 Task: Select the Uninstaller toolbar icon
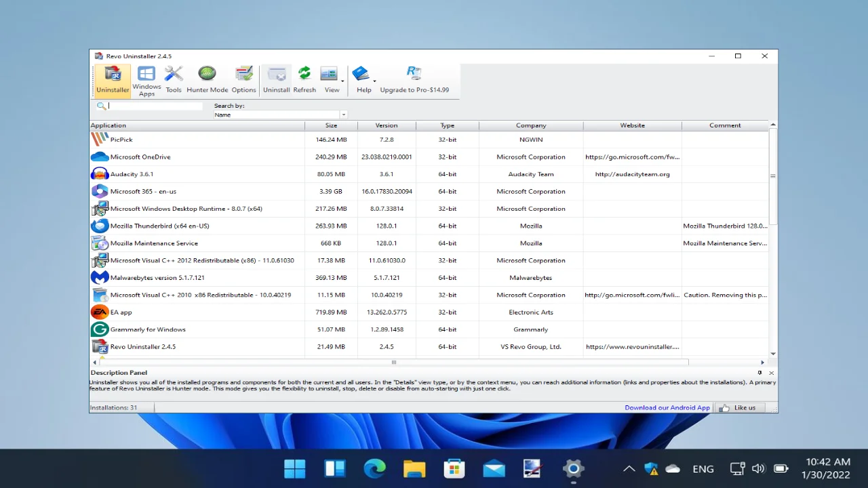(x=113, y=80)
